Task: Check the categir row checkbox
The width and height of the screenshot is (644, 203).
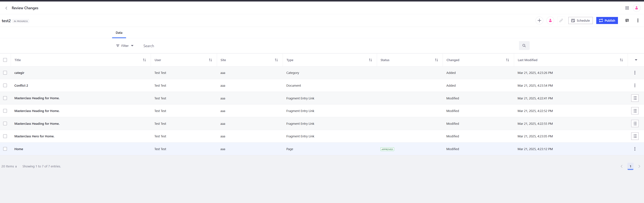Action: [x=5, y=73]
